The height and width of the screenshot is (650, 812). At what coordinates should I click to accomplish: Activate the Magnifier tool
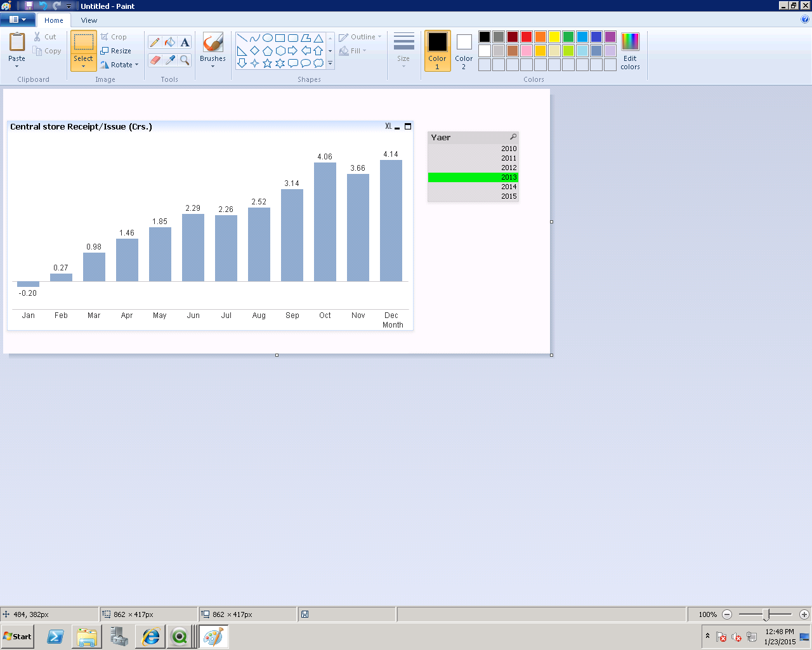pyautogui.click(x=185, y=60)
